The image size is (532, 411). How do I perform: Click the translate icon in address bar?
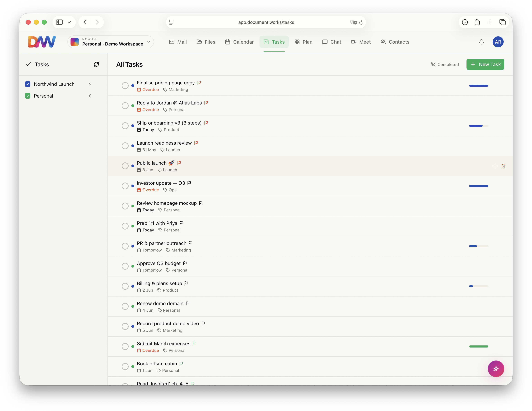[353, 22]
